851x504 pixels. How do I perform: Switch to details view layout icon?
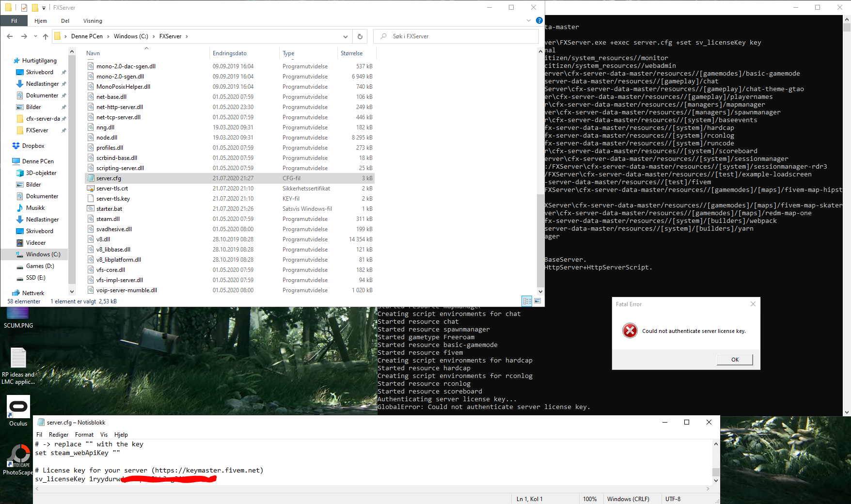527,301
